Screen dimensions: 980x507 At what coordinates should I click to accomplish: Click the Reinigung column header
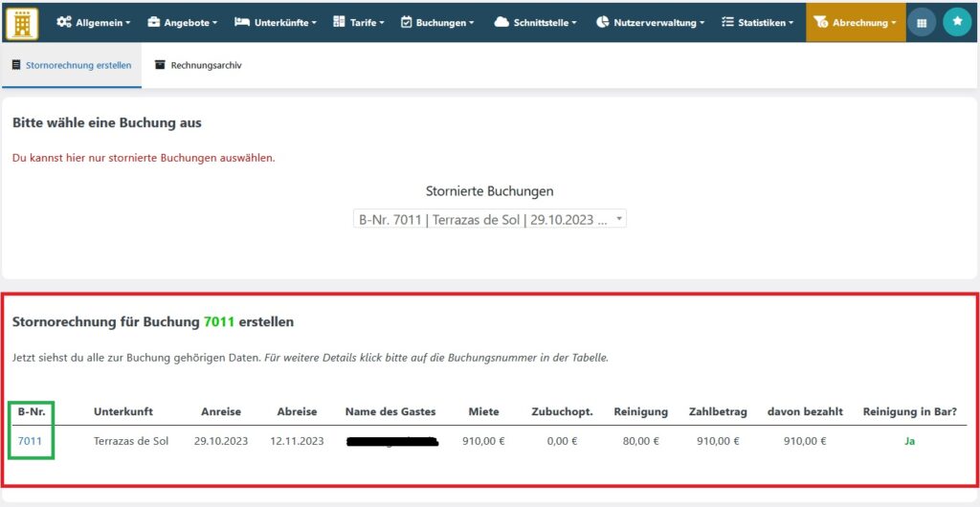point(640,411)
